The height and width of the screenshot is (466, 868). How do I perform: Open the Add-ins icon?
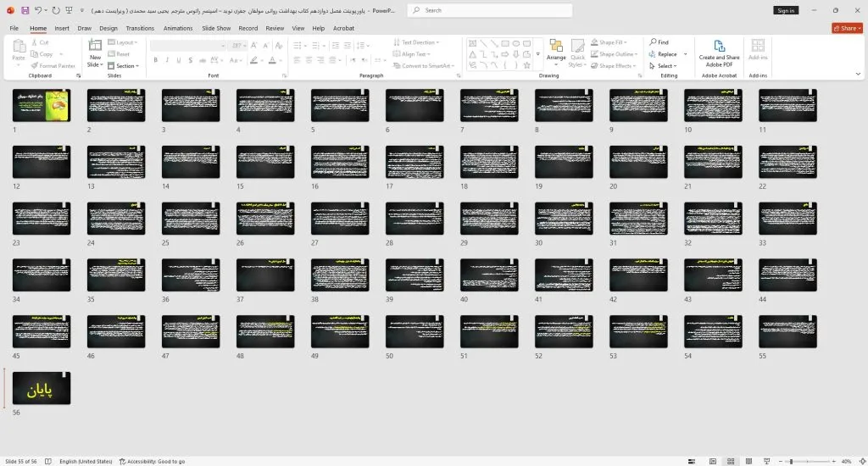point(758,46)
